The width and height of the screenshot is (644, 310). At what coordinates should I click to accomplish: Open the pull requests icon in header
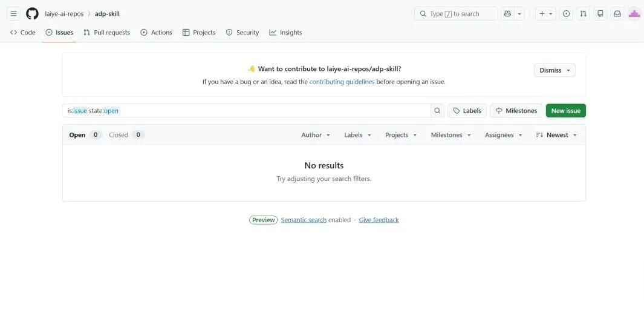(583, 13)
